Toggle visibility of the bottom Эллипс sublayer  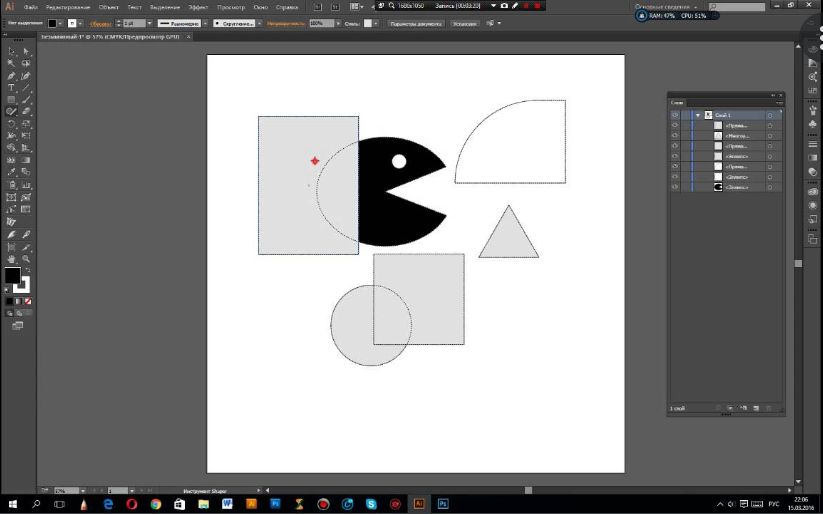pyautogui.click(x=675, y=187)
